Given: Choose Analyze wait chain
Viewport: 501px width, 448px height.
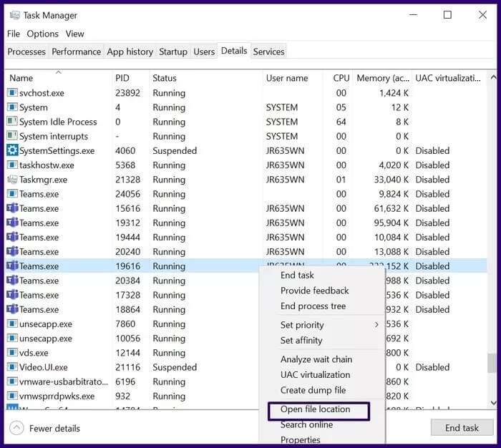Looking at the screenshot, I should [x=316, y=359].
